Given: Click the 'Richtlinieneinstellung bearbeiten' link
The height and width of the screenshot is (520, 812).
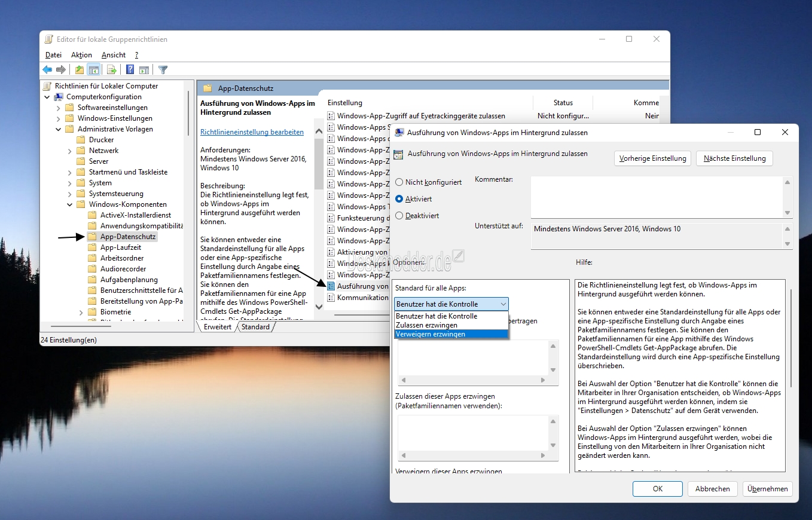Looking at the screenshot, I should pyautogui.click(x=252, y=132).
